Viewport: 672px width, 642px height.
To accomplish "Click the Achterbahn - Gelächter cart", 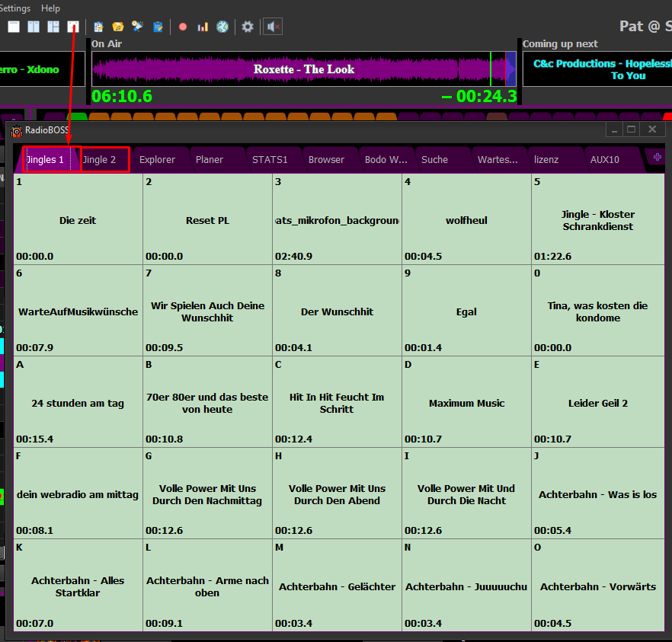I will (337, 586).
